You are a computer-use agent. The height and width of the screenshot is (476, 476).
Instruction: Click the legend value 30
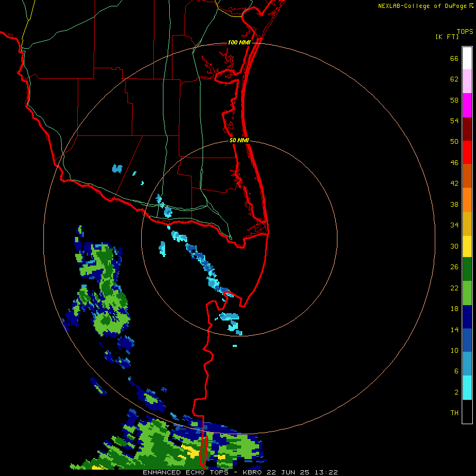[x=454, y=246]
